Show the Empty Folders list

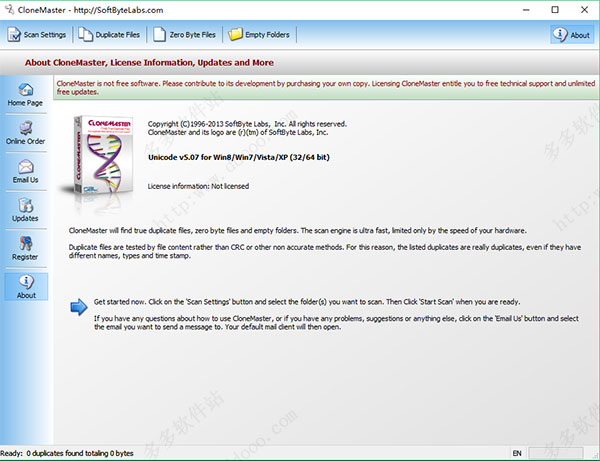(x=259, y=35)
